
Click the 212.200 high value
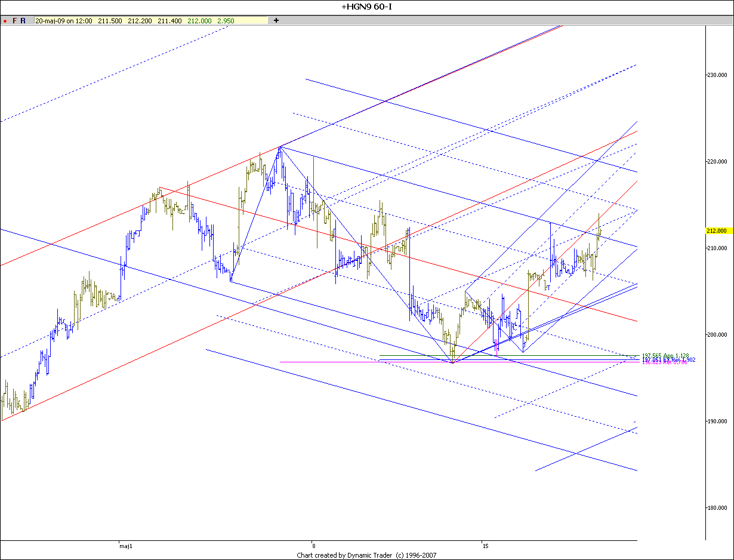(x=140, y=20)
